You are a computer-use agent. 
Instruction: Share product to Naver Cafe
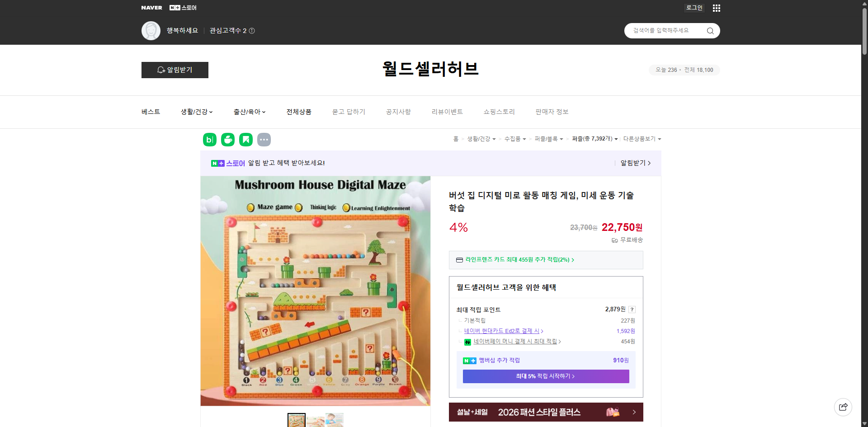click(228, 139)
